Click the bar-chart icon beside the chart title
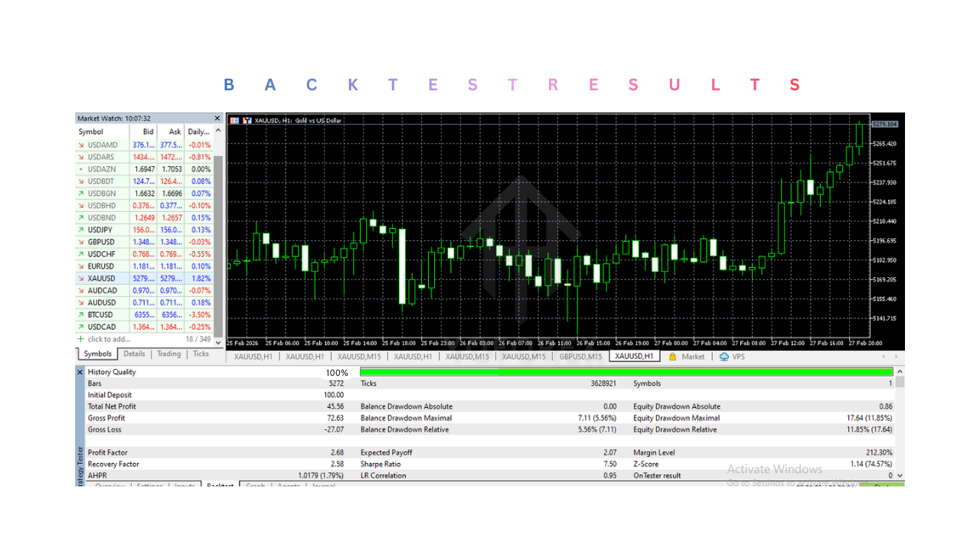This screenshot has width=980, height=551. pyautogui.click(x=247, y=120)
